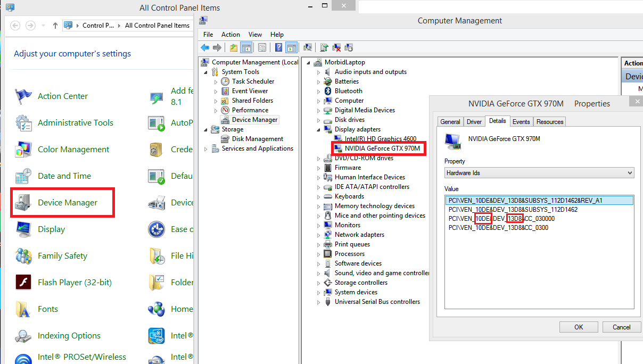Viewport: 643px width, 364px height.
Task: Open the View menu
Action: tap(255, 35)
